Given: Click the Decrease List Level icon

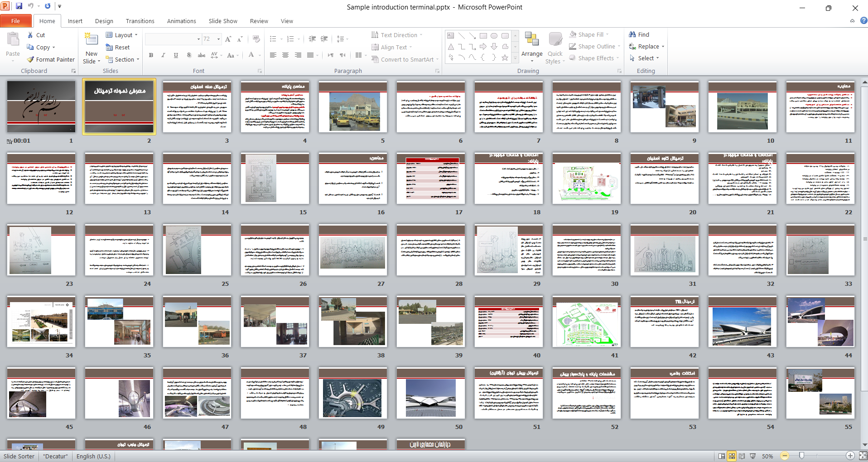Looking at the screenshot, I should pyautogui.click(x=312, y=39).
